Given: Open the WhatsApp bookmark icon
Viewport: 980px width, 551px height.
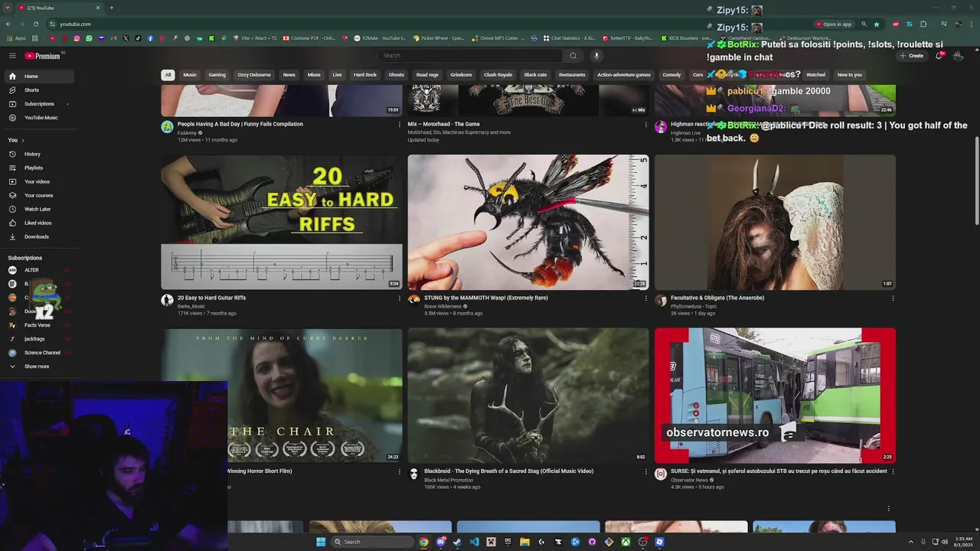Looking at the screenshot, I should pyautogui.click(x=89, y=38).
